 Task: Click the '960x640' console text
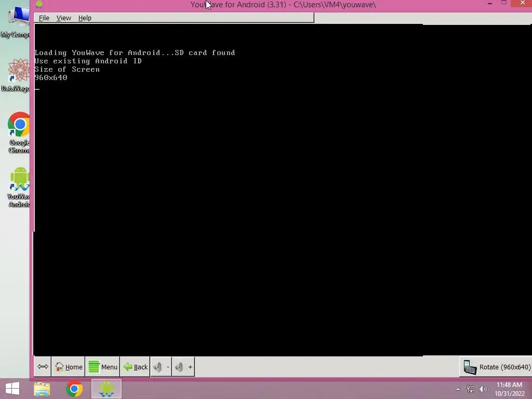[x=51, y=78]
